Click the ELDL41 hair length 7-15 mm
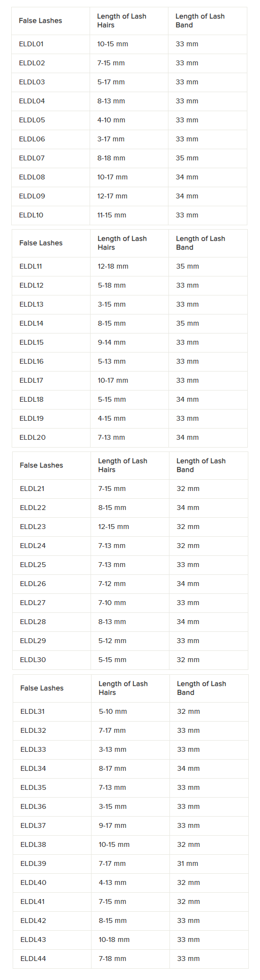The height and width of the screenshot is (980, 260). pyautogui.click(x=112, y=902)
